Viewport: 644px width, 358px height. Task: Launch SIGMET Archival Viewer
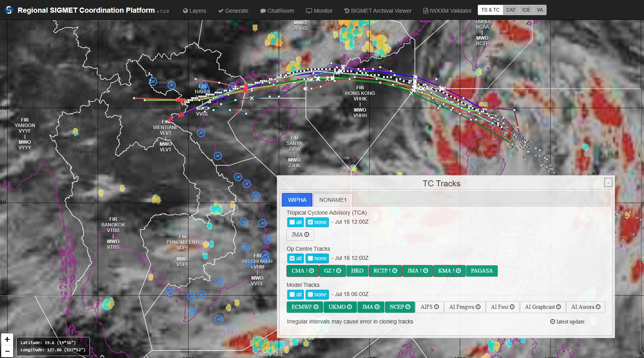coord(377,11)
